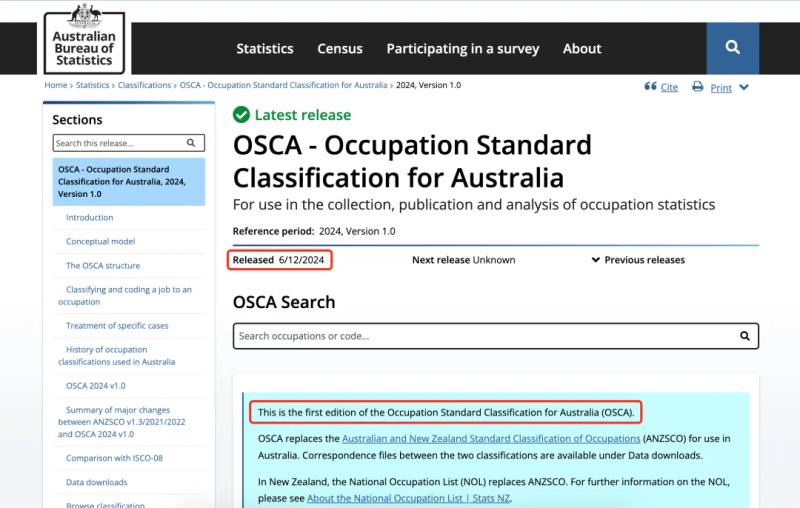Open Treatment of specific cases section
The height and width of the screenshot is (508, 800).
117,325
